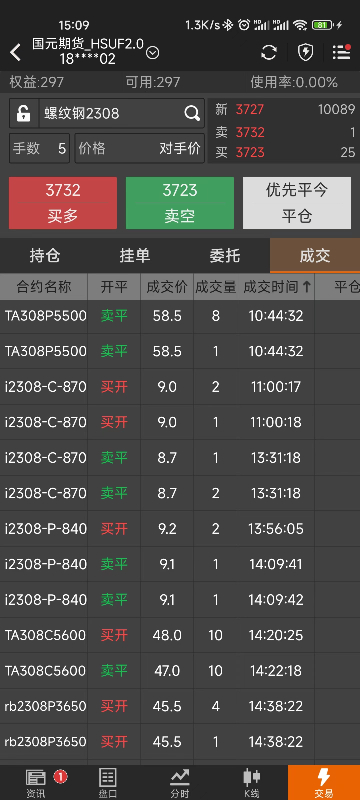Open the K线 candlestick icon

tap(251, 783)
